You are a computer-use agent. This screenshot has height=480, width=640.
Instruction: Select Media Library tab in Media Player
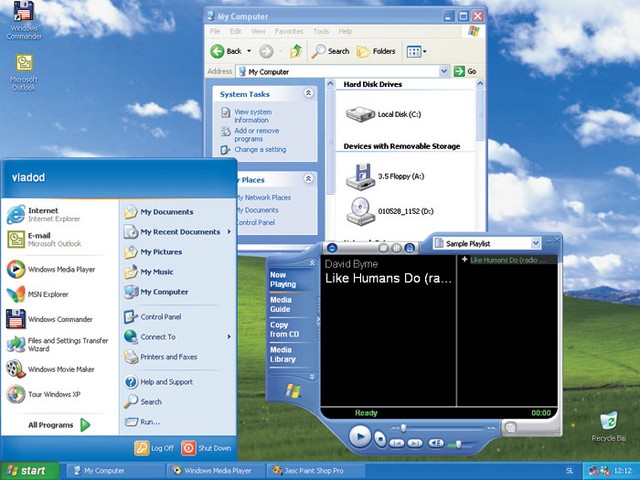click(282, 354)
